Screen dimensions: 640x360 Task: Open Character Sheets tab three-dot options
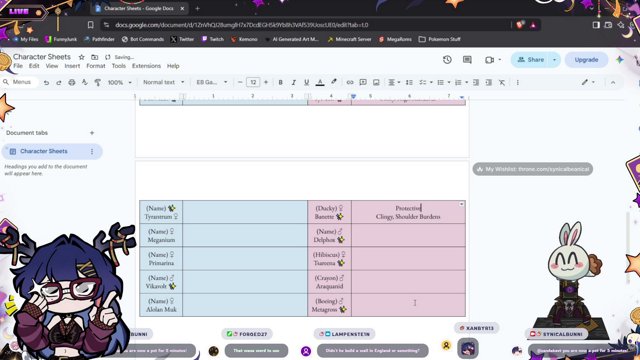(92, 151)
